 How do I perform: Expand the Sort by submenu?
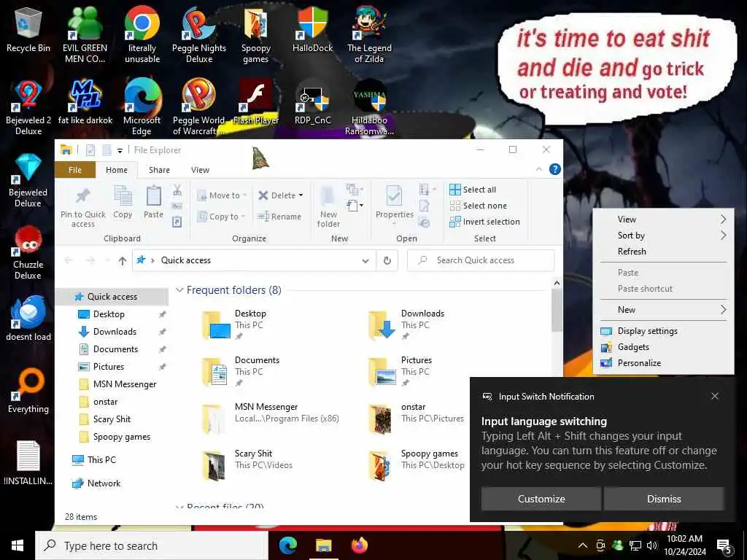(x=663, y=236)
